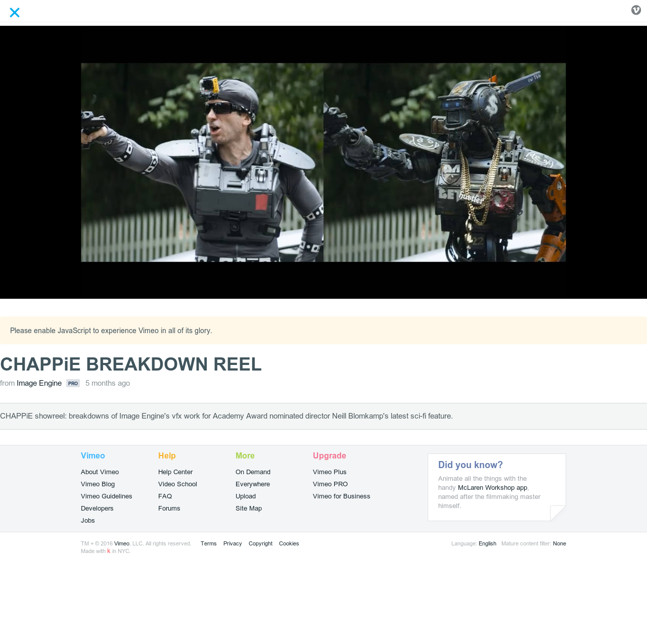This screenshot has width=647, height=644.
Task: Click the 'Please enable JavaScript' notice text
Action: [111, 331]
